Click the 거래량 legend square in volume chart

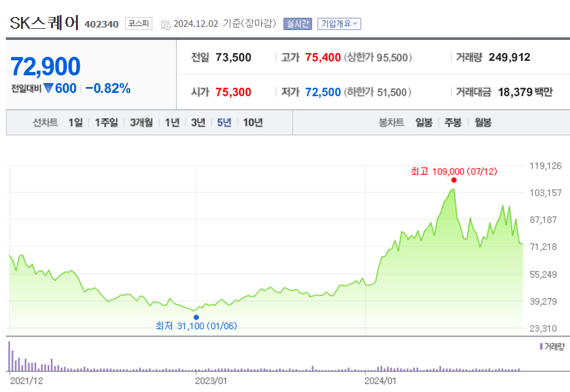coord(541,346)
